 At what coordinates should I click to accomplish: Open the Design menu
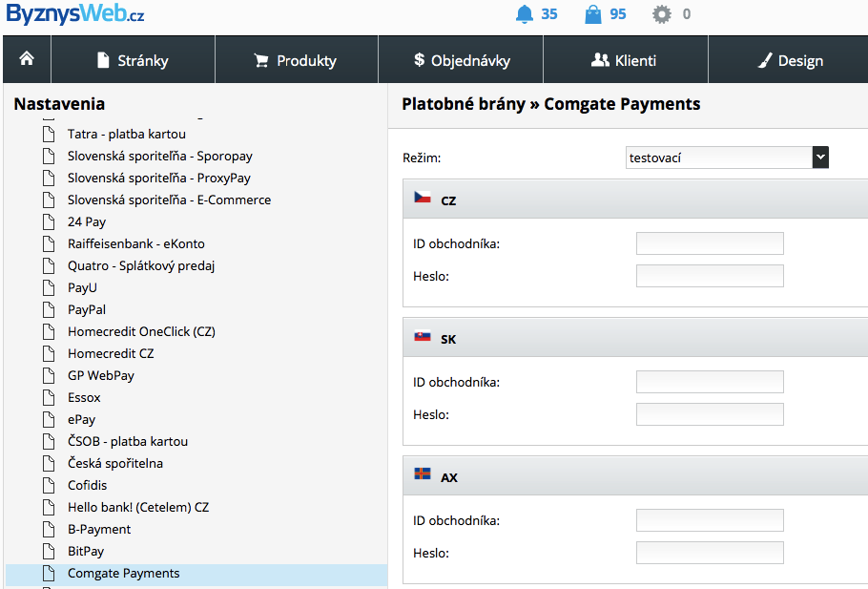789,60
